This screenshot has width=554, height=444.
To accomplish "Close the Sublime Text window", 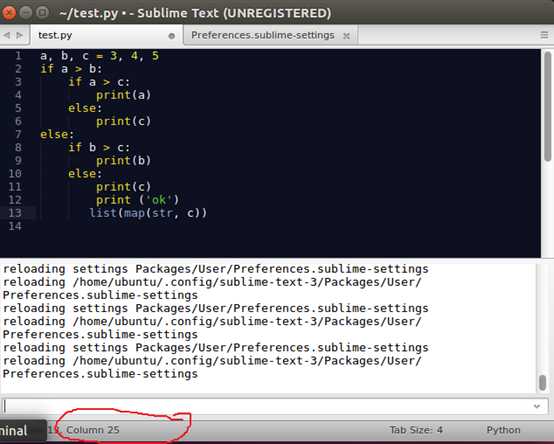I will pos(9,13).
